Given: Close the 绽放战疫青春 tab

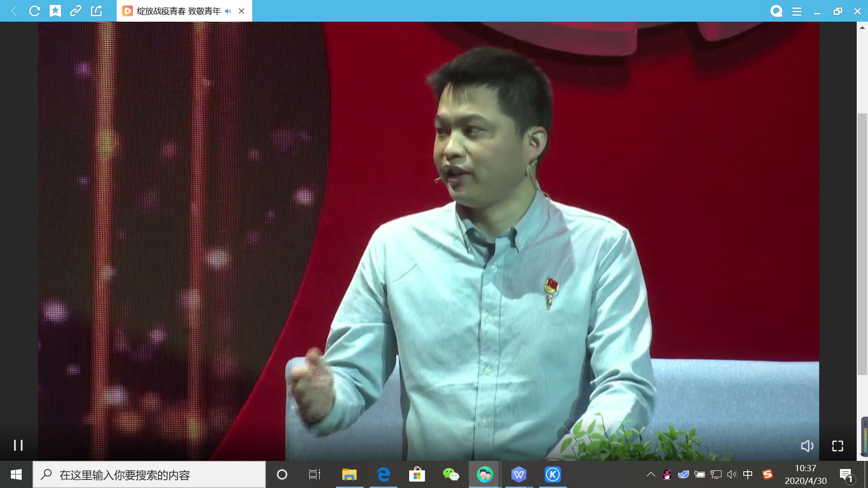Looking at the screenshot, I should click(x=241, y=11).
